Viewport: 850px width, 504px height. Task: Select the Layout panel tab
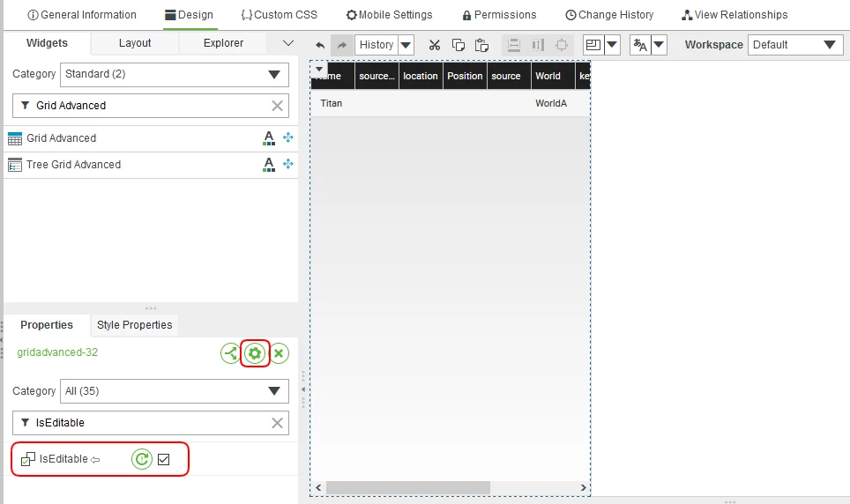click(135, 43)
